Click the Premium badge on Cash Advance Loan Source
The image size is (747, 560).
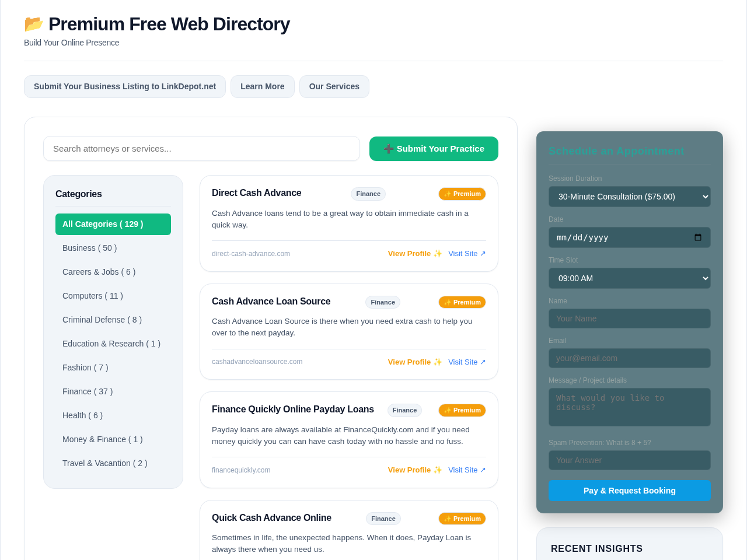[462, 302]
